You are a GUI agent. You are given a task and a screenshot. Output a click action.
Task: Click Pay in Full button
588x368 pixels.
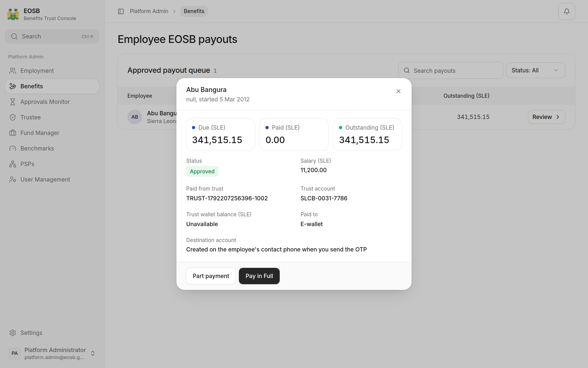[259, 276]
